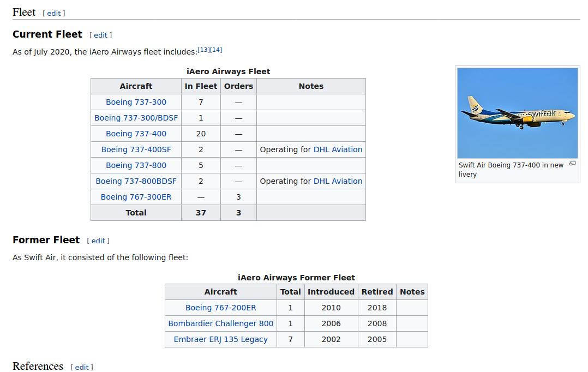Select the 'In Fleet' column header
Screen dimensions: 588x372
[201, 86]
